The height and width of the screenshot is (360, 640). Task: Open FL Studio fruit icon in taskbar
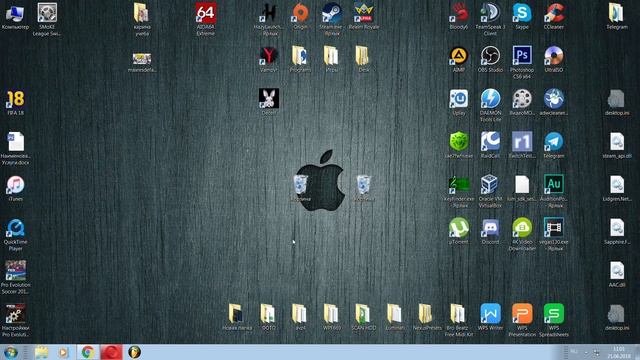tap(135, 352)
